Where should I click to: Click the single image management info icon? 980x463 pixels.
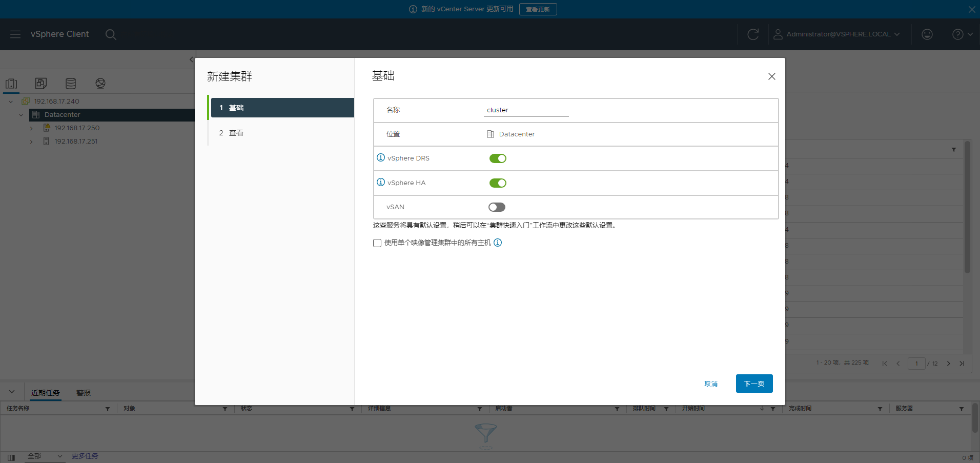(498, 243)
